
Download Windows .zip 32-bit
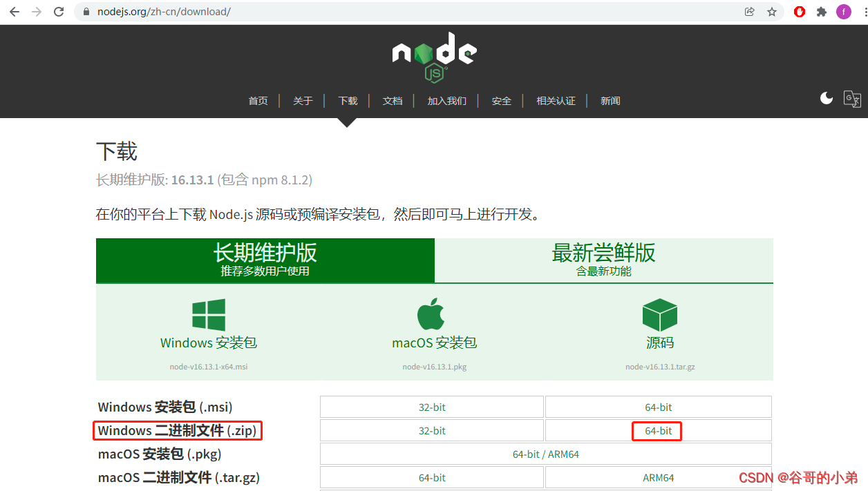[x=432, y=431]
